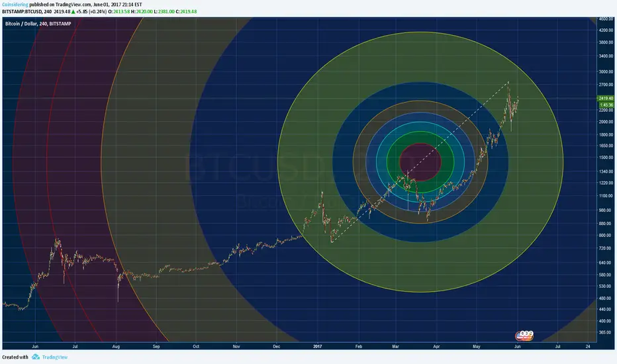Click the 24 date label on the time axis
617x364 pixels.
point(588,347)
